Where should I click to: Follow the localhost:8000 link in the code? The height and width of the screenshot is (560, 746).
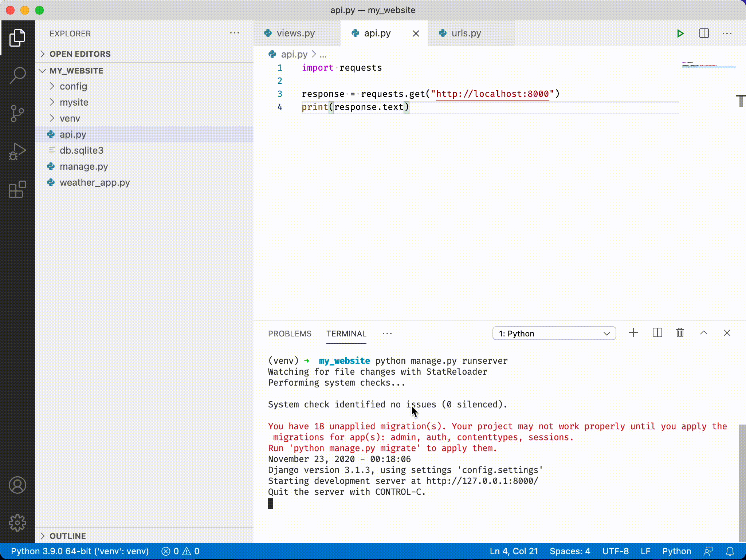tap(492, 94)
